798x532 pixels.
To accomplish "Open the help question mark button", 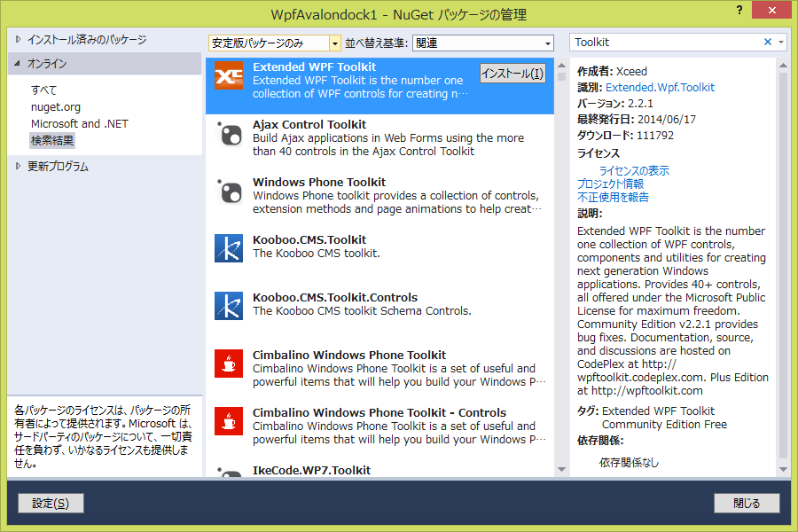I will [739, 10].
